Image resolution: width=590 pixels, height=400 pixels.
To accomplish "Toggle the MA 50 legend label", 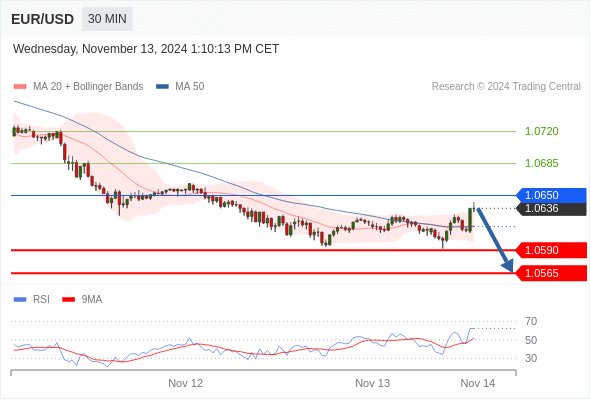I will (190, 87).
